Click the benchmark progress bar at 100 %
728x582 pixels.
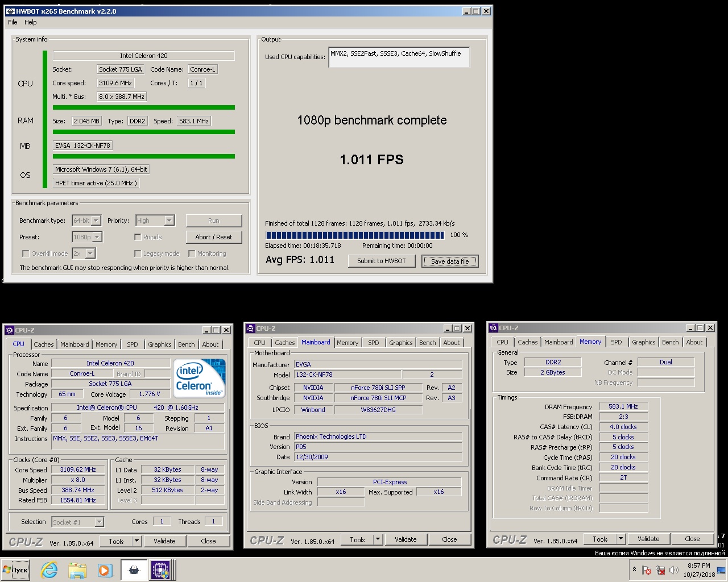pos(355,235)
